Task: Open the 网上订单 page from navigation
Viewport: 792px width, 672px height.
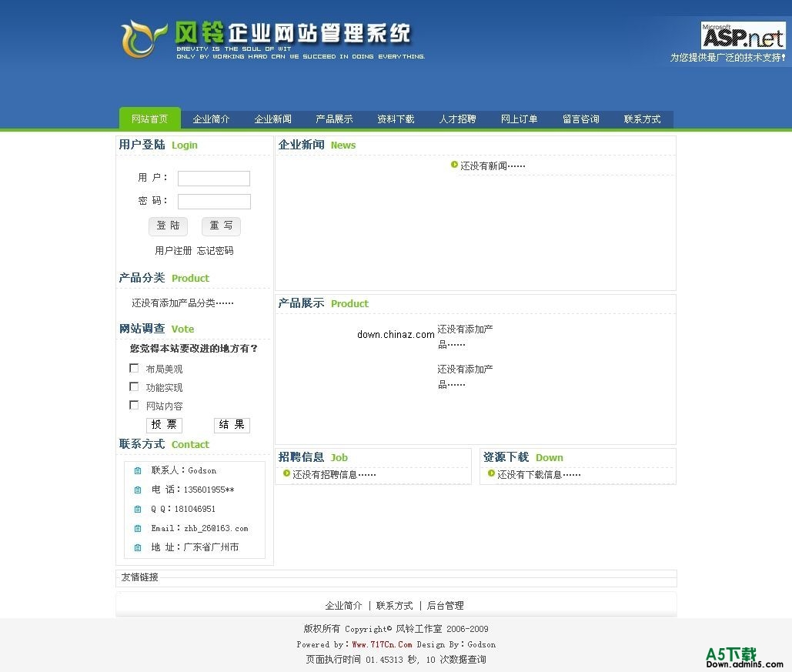Action: [x=519, y=119]
